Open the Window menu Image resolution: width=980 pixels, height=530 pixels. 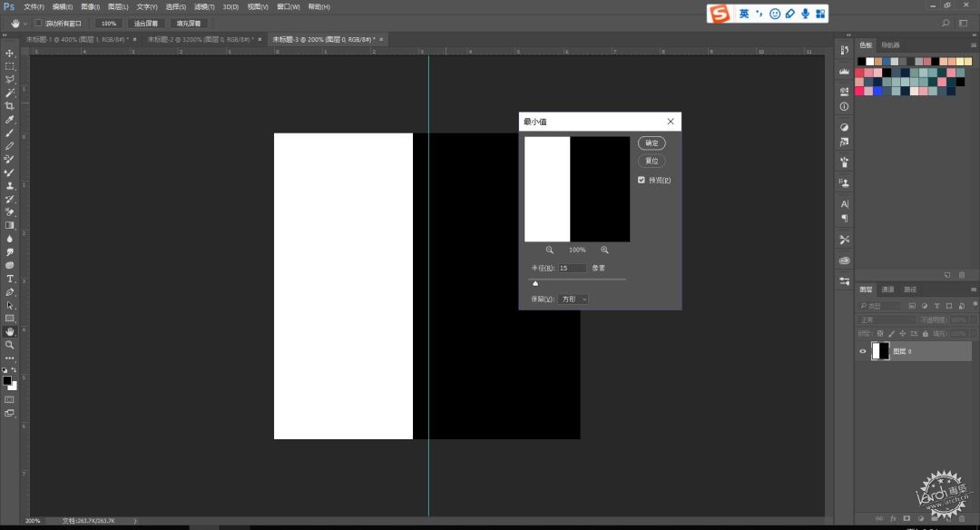[289, 7]
